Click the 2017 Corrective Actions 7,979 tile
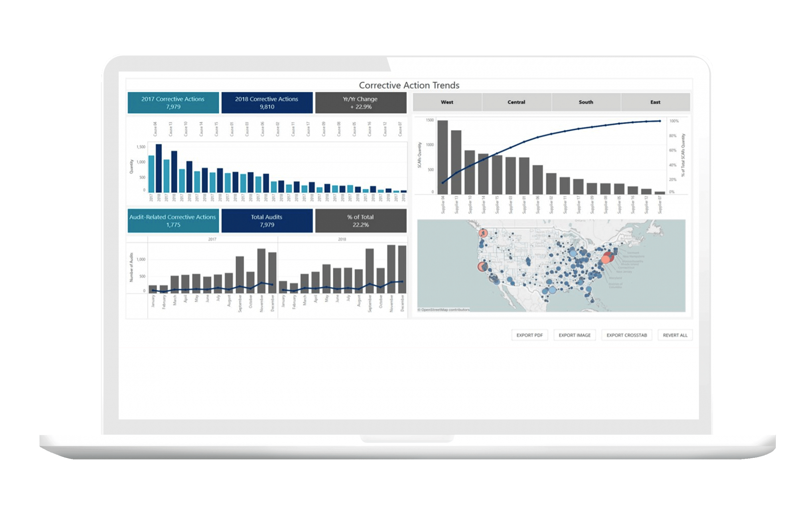This screenshot has width=812, height=515. 173,103
